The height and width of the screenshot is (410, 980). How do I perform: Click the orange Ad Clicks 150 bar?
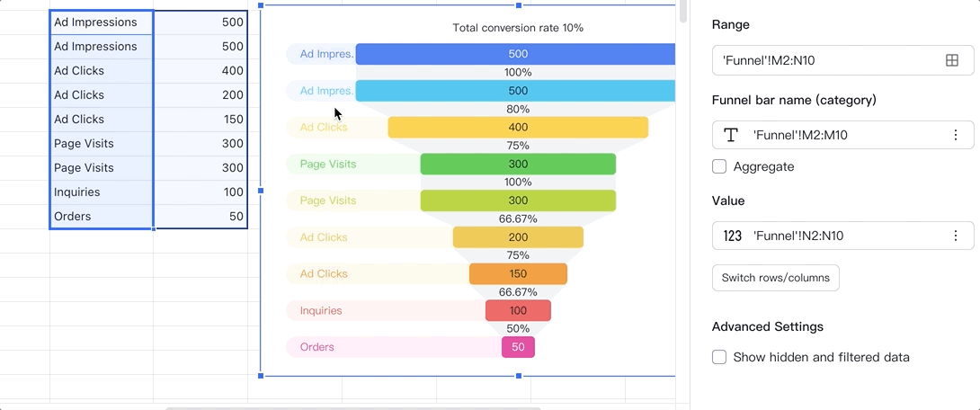pos(518,274)
